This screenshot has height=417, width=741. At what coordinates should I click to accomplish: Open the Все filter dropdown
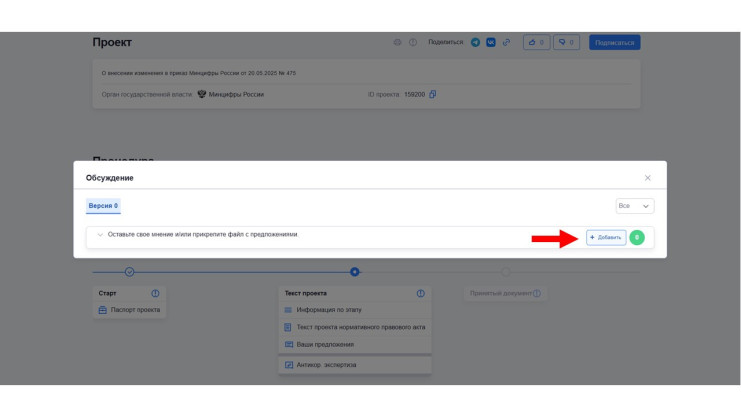click(x=634, y=205)
